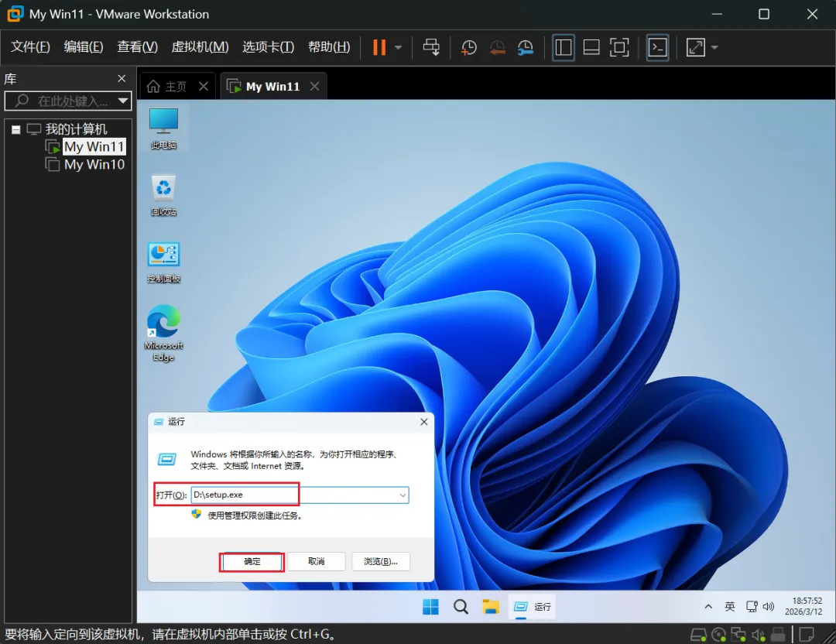
Task: Close the 主页 tab
Action: (x=204, y=87)
